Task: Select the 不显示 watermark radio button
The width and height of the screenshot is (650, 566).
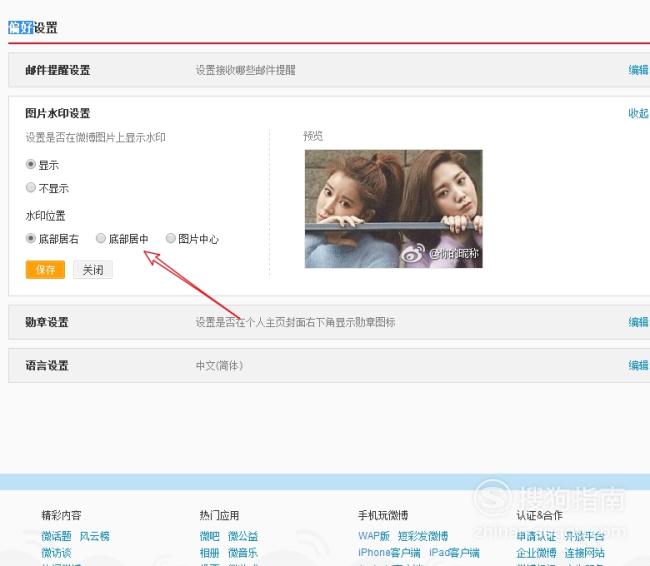Action: [x=31, y=187]
